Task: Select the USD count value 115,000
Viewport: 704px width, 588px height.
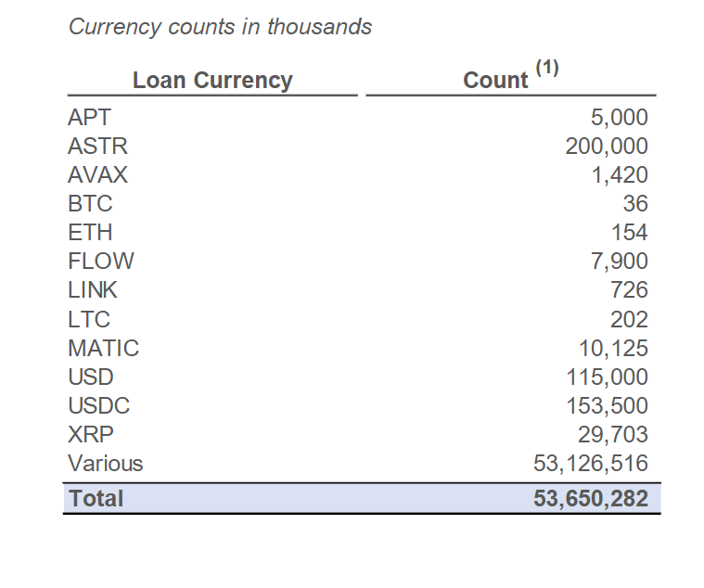Action: click(x=607, y=377)
